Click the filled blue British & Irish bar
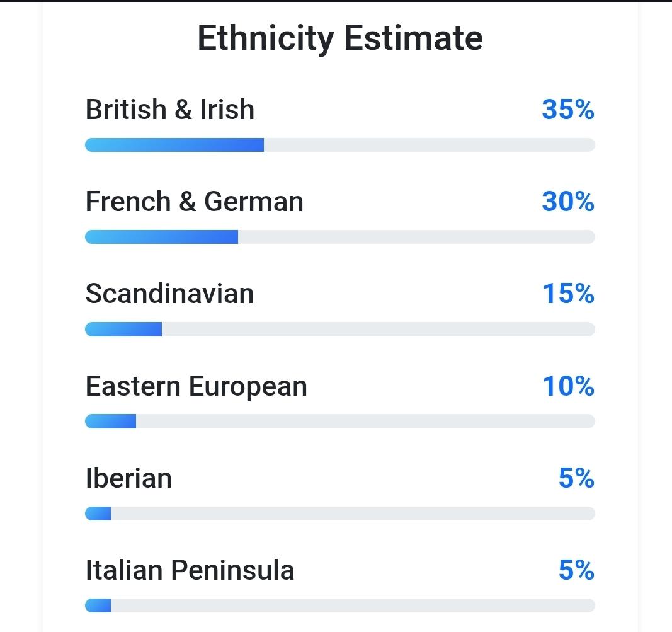The image size is (672, 632). pos(174,145)
